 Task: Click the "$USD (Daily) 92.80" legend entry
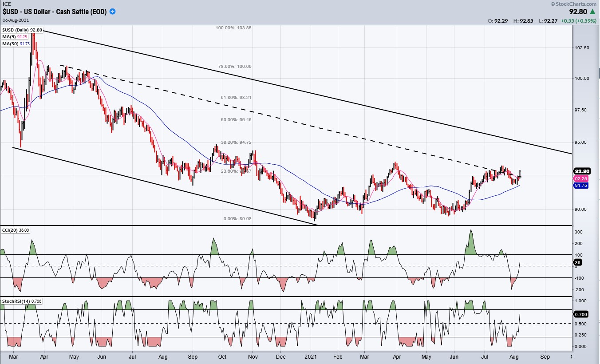click(x=22, y=30)
